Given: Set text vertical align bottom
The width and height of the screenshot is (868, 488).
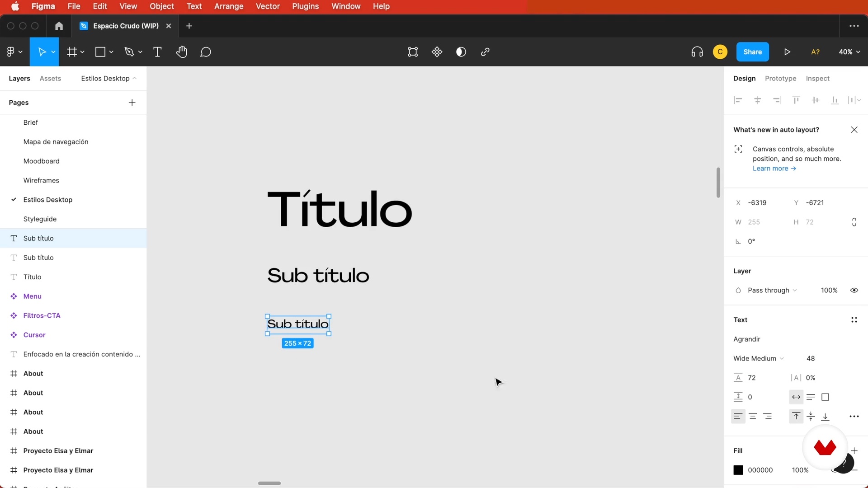Looking at the screenshot, I should (826, 417).
